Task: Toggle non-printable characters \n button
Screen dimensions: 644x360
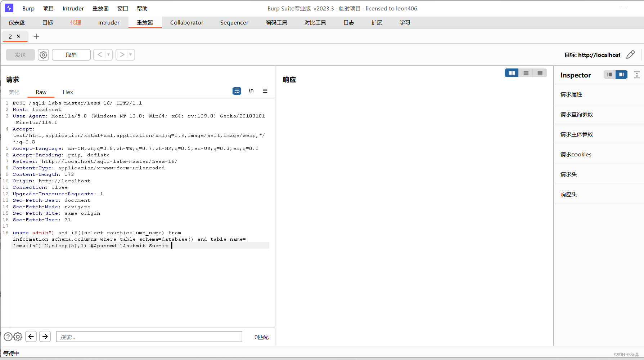Action: coord(251,91)
